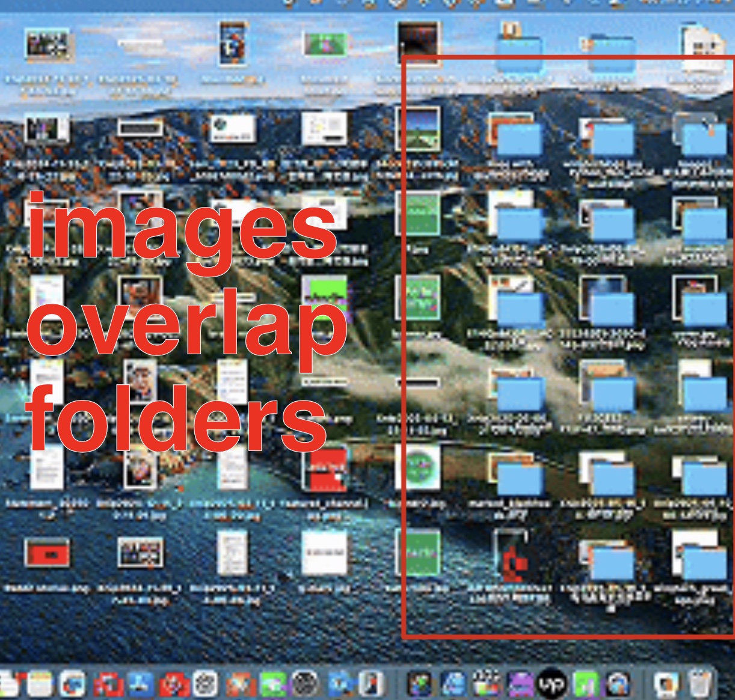Select the tall game cover art image file
Screen dimensions: 735x700
(x=233, y=43)
